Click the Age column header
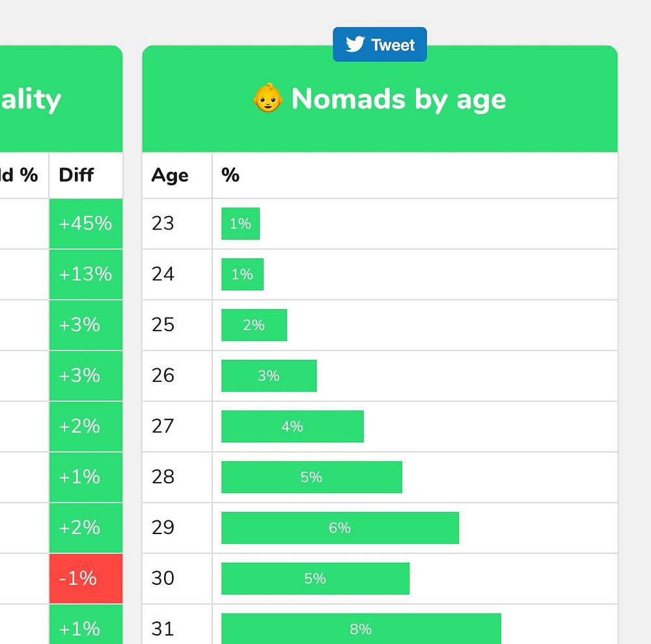 pyautogui.click(x=170, y=175)
